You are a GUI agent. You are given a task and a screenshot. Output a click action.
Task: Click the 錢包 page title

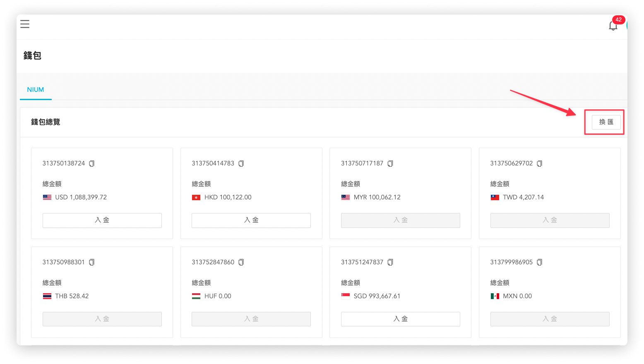point(32,55)
